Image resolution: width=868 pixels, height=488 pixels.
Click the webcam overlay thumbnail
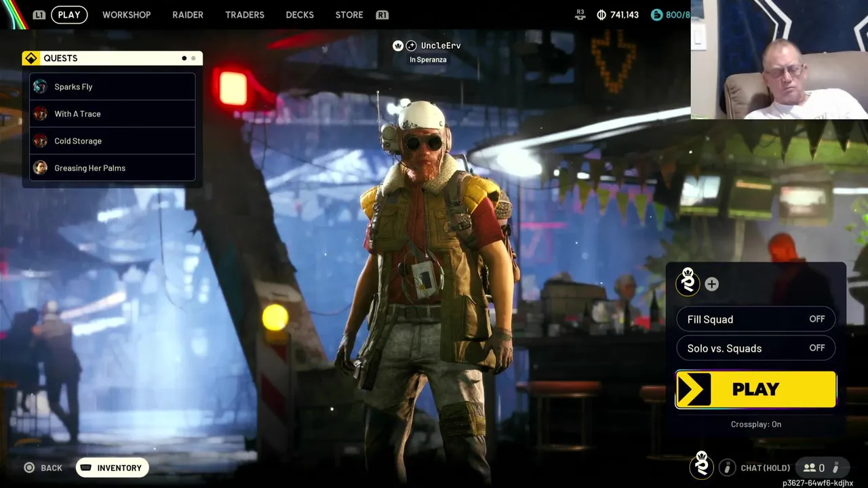point(779,60)
